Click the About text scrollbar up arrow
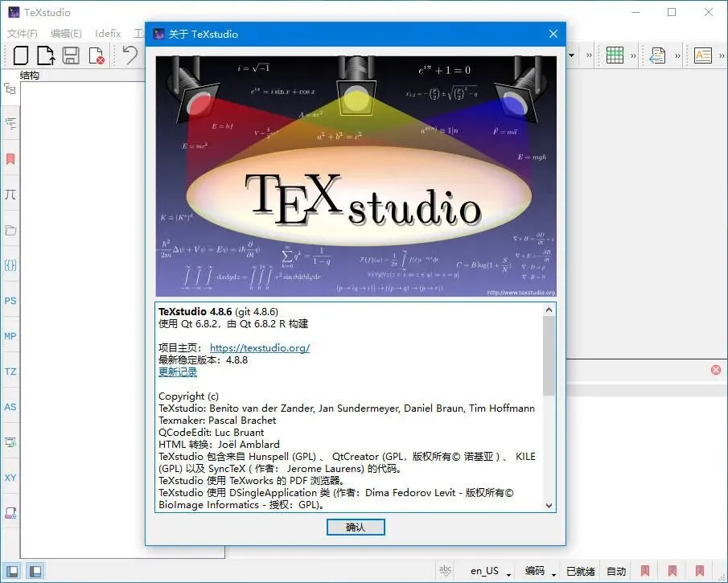Screen dimensions: 728x583 click(549, 310)
